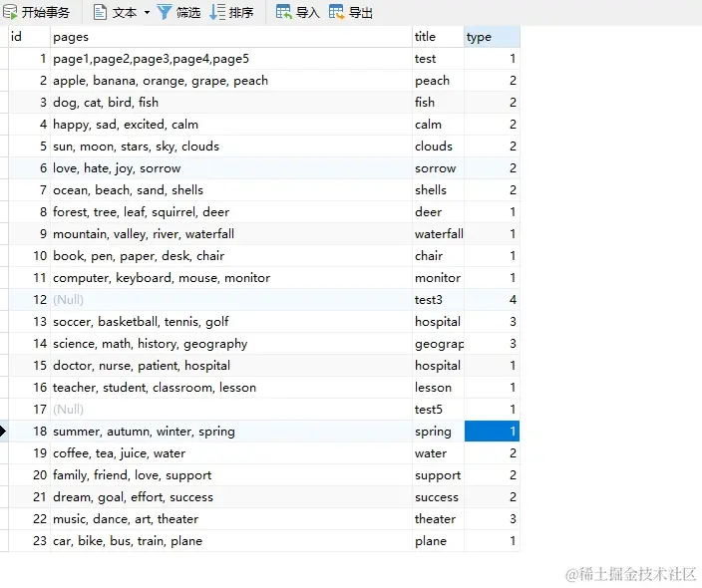Click cell 'car, bike, bus, train, plane'

click(x=231, y=541)
